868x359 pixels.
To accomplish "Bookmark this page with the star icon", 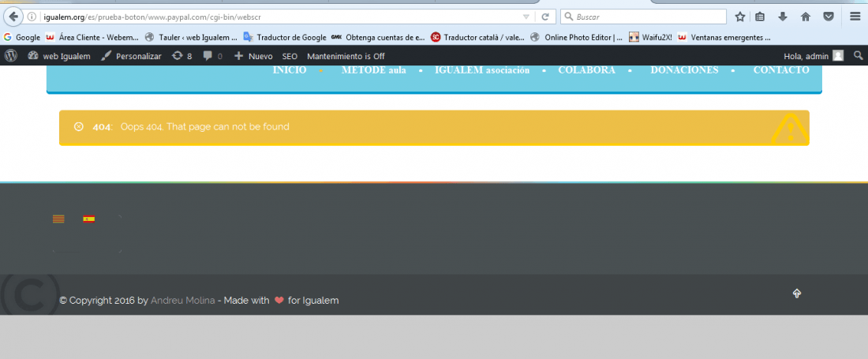I will [740, 17].
